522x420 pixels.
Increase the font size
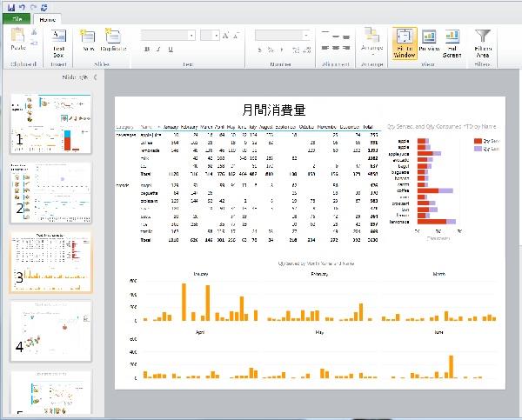tap(225, 36)
